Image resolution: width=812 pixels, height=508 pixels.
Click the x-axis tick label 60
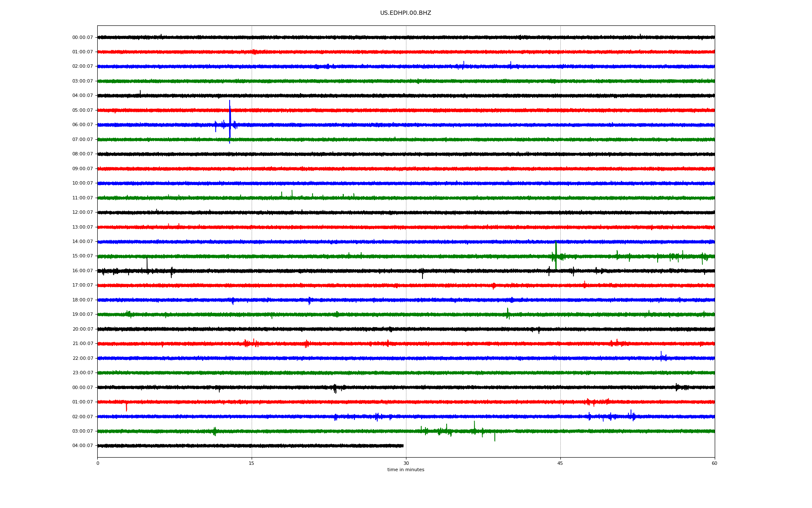[714, 463]
